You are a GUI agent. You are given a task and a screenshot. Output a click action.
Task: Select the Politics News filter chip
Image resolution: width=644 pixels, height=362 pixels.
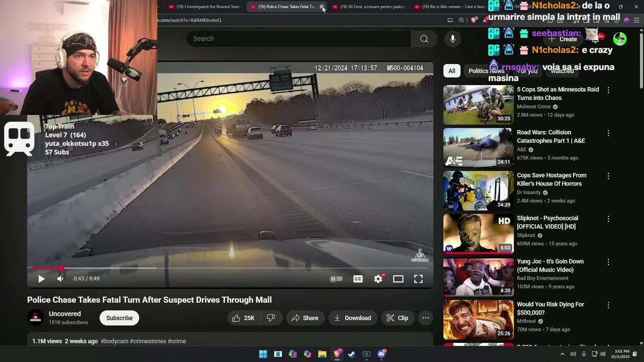pyautogui.click(x=486, y=71)
